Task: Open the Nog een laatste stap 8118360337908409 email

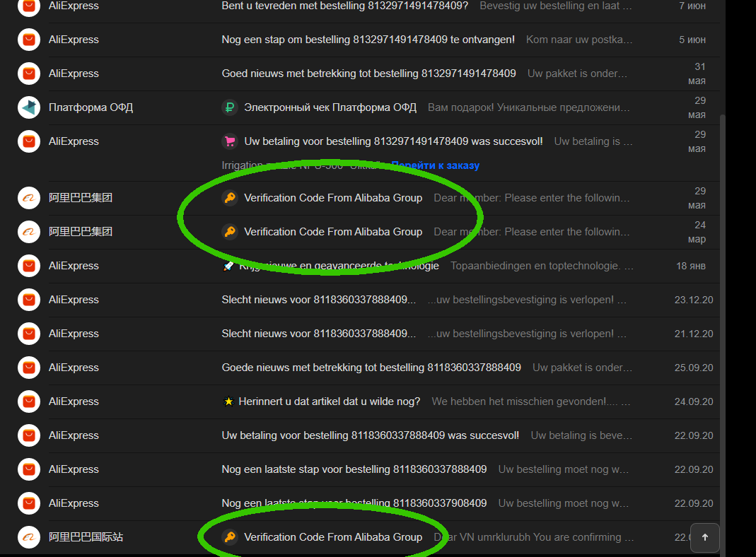Action: 354,503
